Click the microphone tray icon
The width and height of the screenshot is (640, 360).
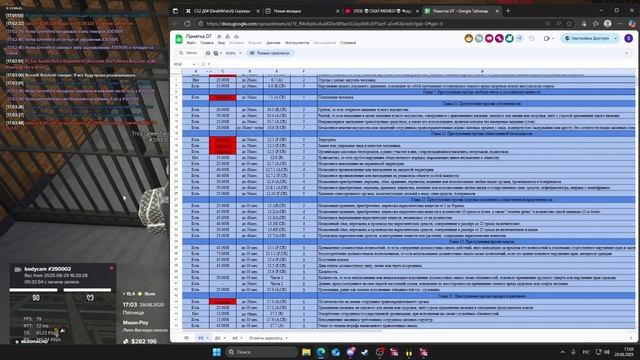point(573,352)
